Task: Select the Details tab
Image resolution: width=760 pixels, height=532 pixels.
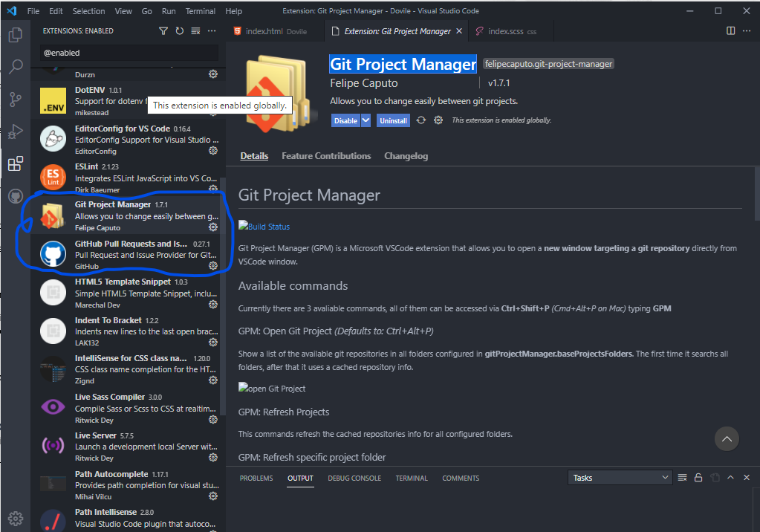Action: (x=254, y=156)
